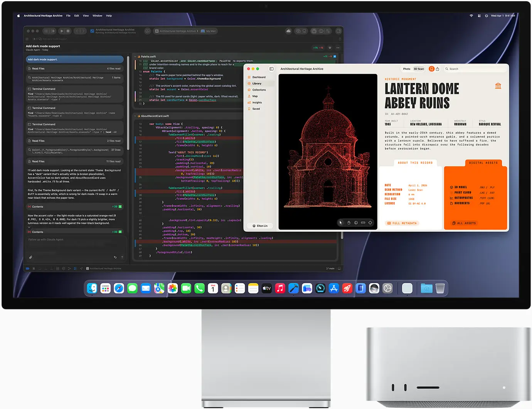The width and height of the screenshot is (532, 409).
Task: Open the Edit menu in the menu bar
Action: click(77, 16)
